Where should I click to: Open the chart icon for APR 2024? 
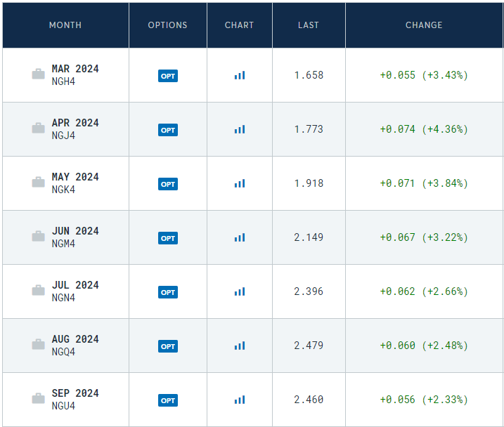click(x=240, y=129)
